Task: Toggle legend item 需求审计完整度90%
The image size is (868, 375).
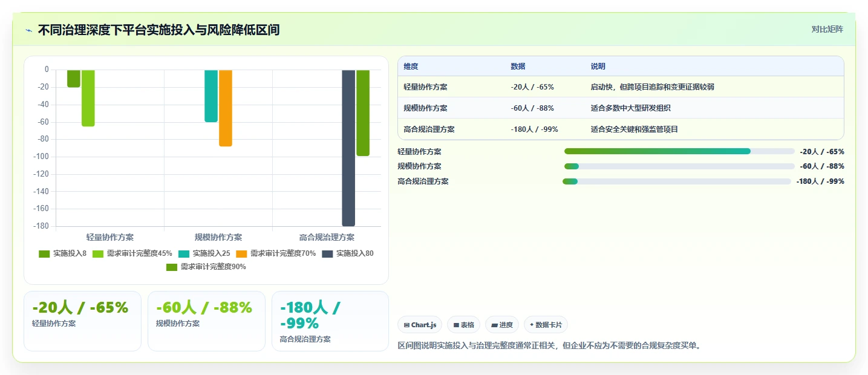Action: 206,267
